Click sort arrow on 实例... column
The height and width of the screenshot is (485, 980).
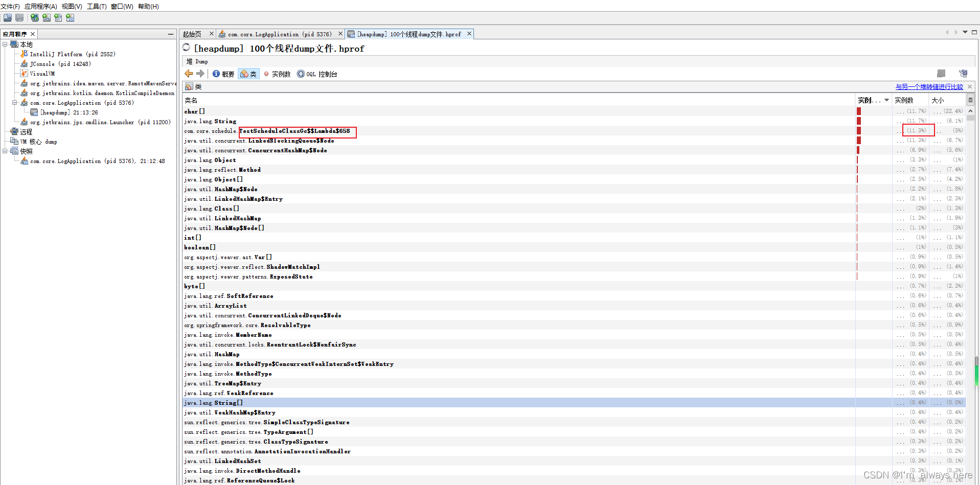(x=887, y=100)
